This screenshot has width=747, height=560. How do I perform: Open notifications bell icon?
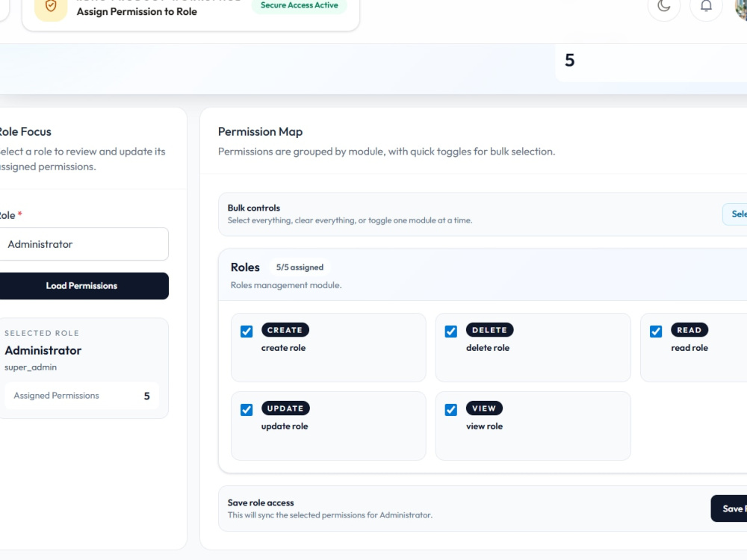(x=706, y=6)
